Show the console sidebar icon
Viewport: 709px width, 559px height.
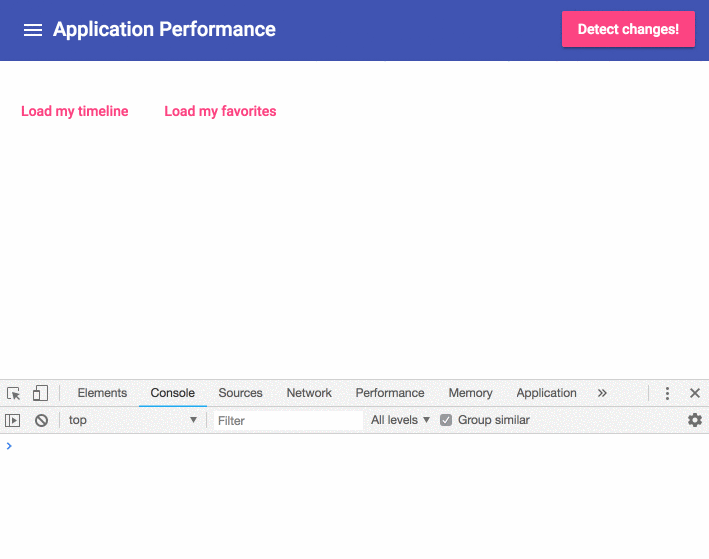coord(13,421)
